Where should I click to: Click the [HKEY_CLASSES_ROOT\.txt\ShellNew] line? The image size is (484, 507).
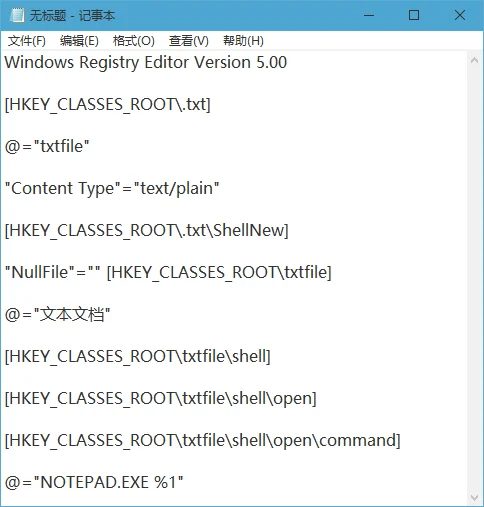(x=147, y=231)
